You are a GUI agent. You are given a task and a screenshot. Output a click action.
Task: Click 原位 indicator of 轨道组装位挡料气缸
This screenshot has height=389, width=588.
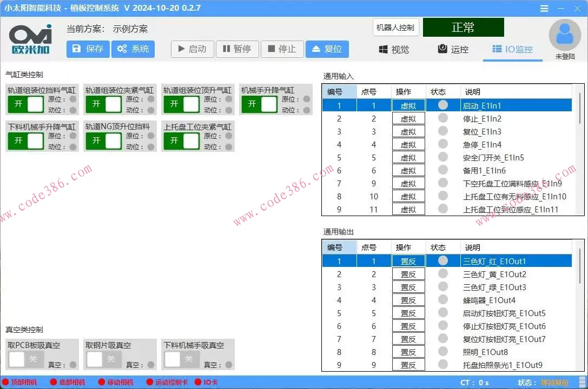click(72, 99)
